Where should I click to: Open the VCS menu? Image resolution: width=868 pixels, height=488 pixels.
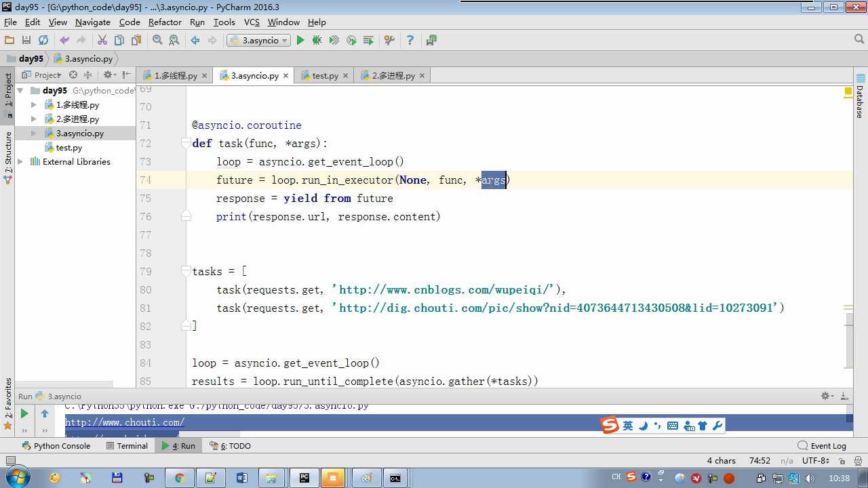(x=252, y=22)
